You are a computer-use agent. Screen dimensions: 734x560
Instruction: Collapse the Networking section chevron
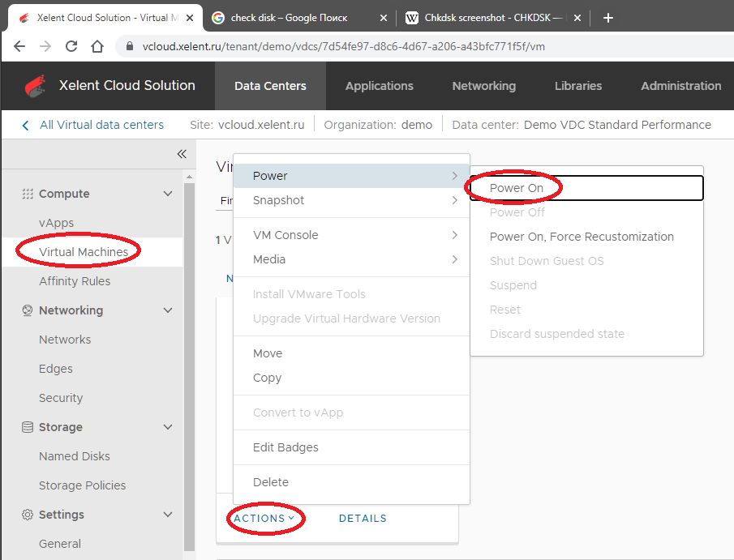168,310
